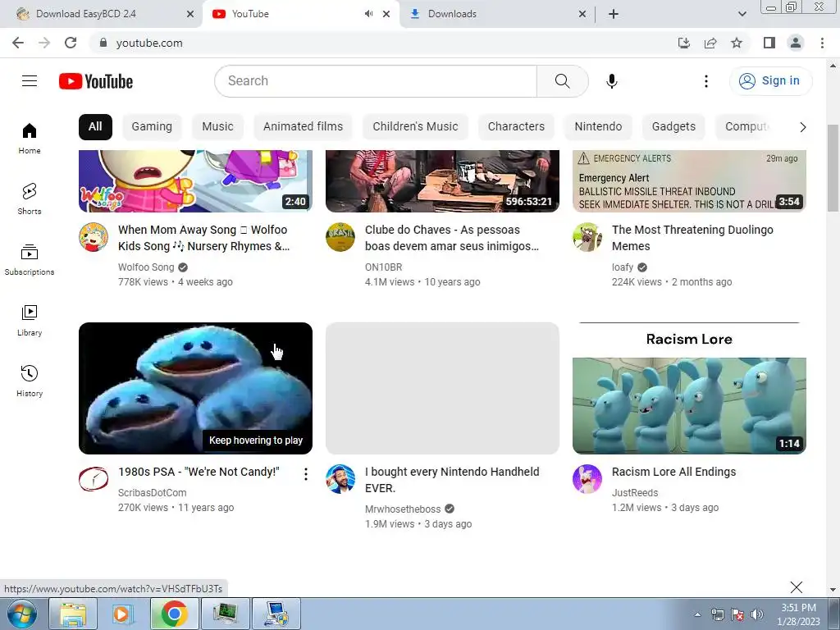Open Mrwhosetheboss channel avatar

tap(340, 479)
